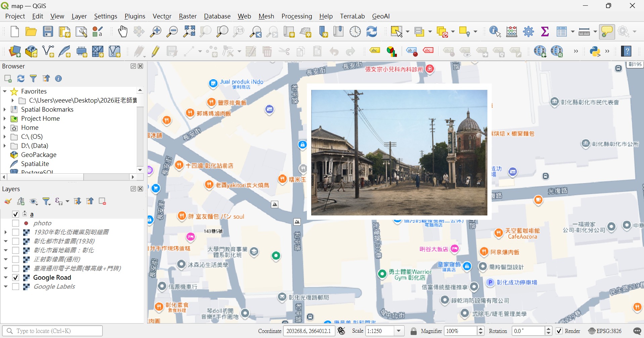Show the 彰化都市計畫圖(1938) layer
The height and width of the screenshot is (338, 644).
click(15, 241)
